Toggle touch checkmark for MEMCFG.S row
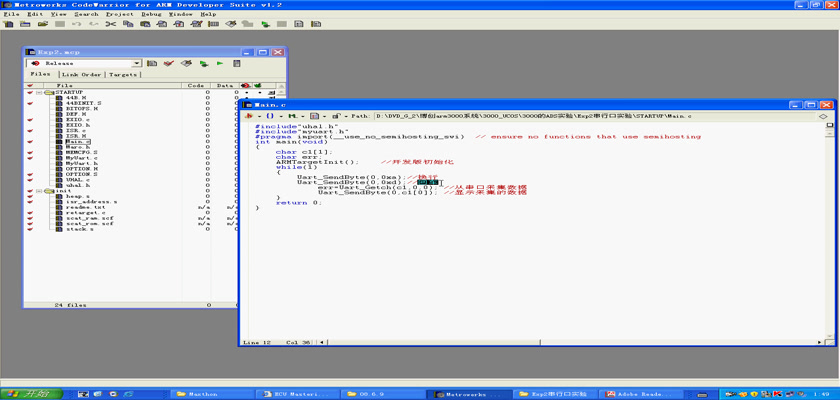Image resolution: width=840 pixels, height=400 pixels. tap(29, 153)
